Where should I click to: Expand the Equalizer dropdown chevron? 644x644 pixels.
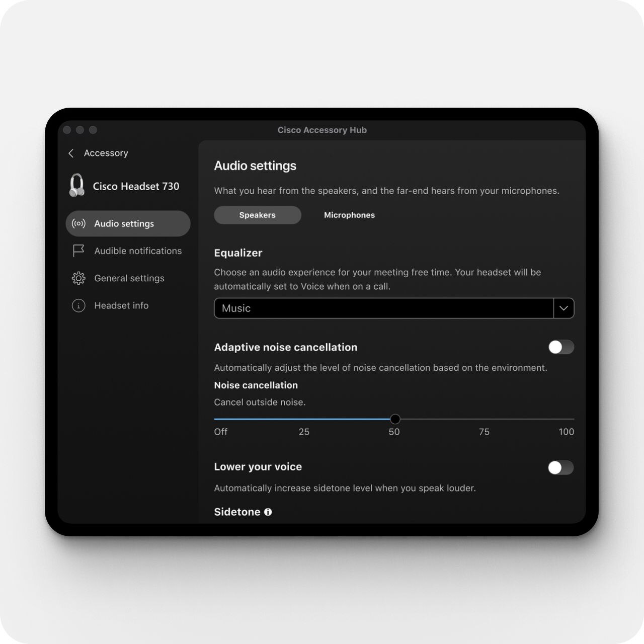coord(563,308)
